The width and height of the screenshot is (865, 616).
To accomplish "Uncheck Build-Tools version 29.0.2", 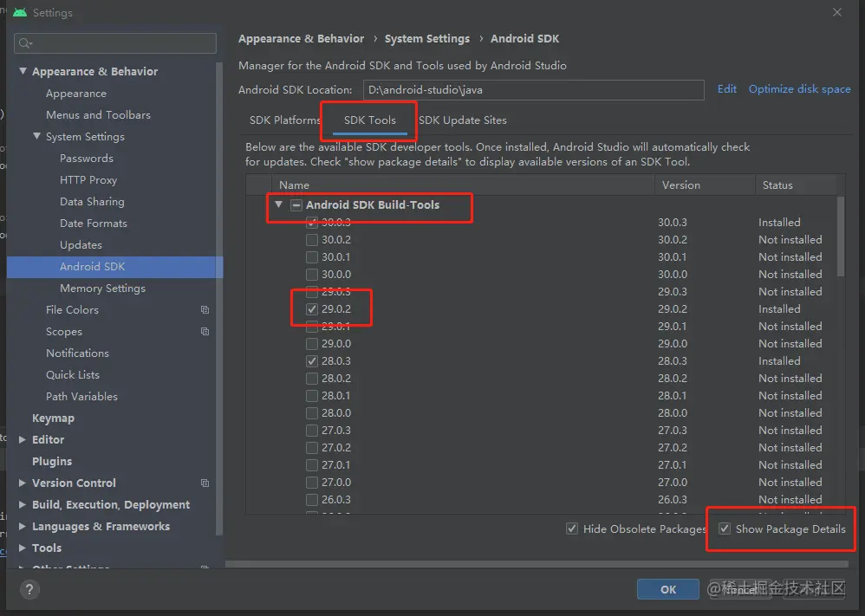I will (312, 308).
